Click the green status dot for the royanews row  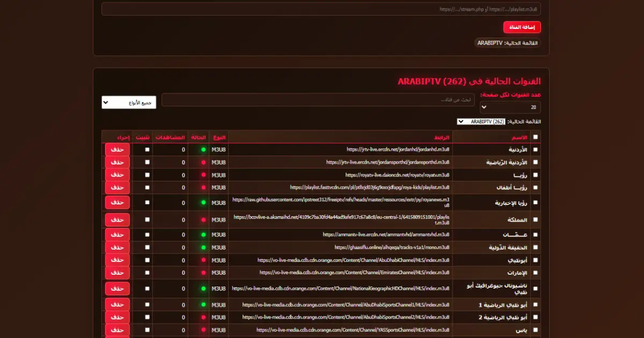point(203,203)
